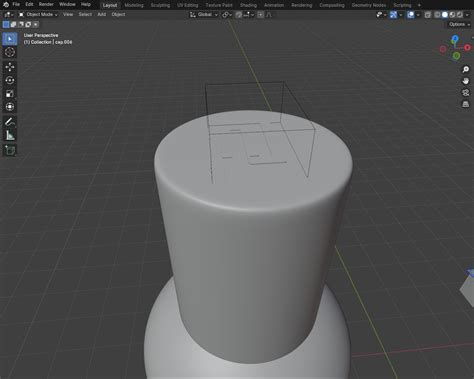This screenshot has width=474, height=379.
Task: Switch to the Shading workspace tab
Action: click(x=248, y=5)
